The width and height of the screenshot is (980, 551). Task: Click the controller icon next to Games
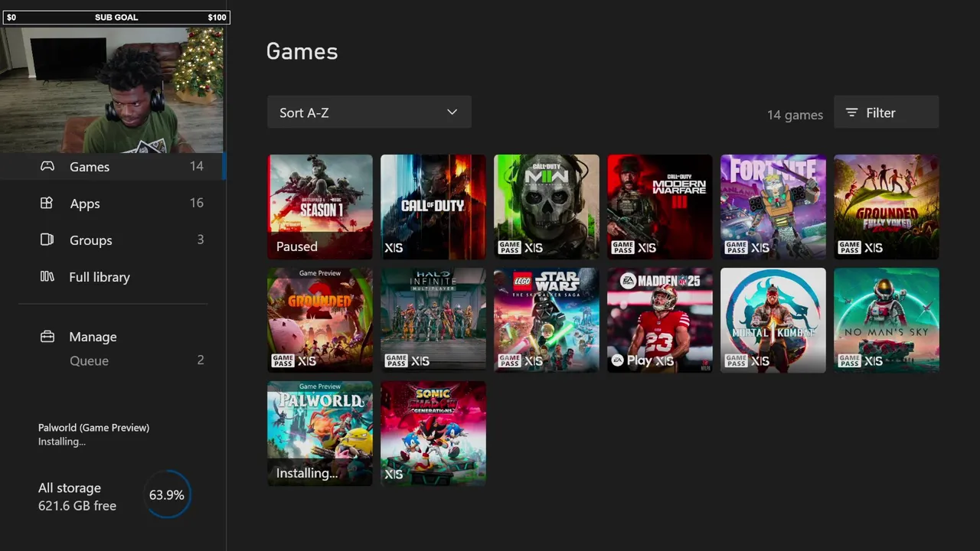point(47,166)
